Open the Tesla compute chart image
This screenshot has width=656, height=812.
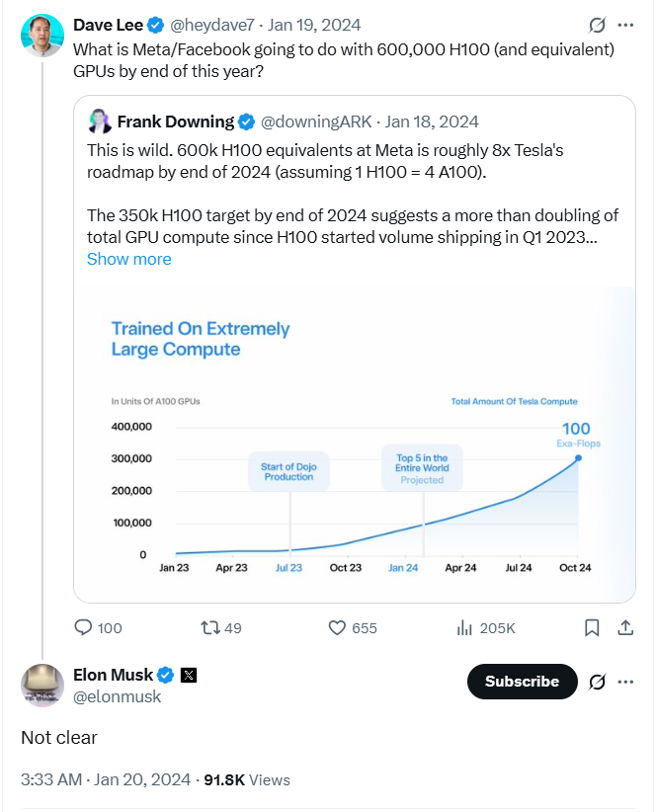[x=354, y=445]
